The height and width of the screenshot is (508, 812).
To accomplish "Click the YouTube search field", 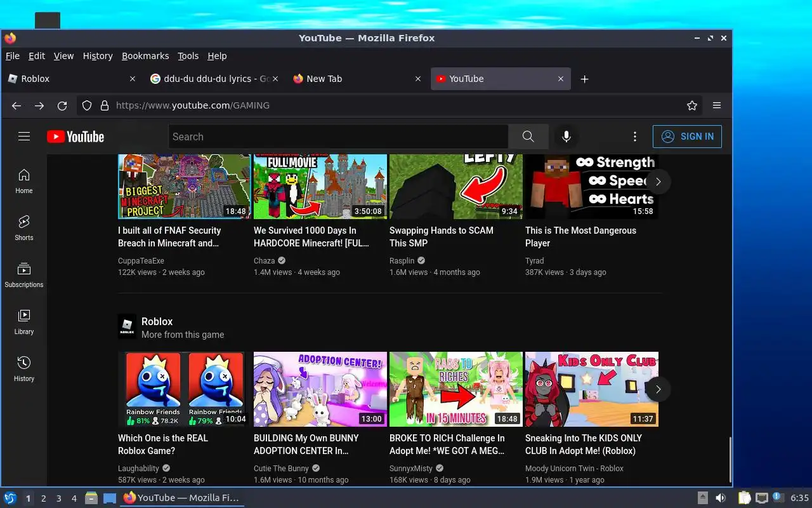I will point(338,137).
